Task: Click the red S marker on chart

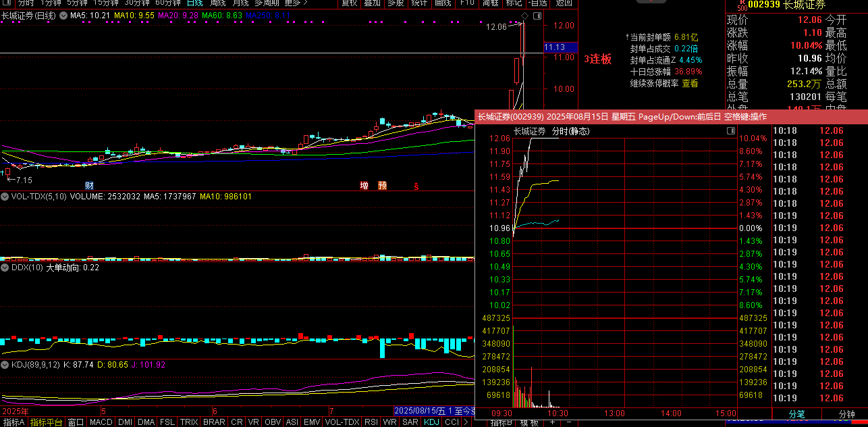Action: pyautogui.click(x=416, y=186)
